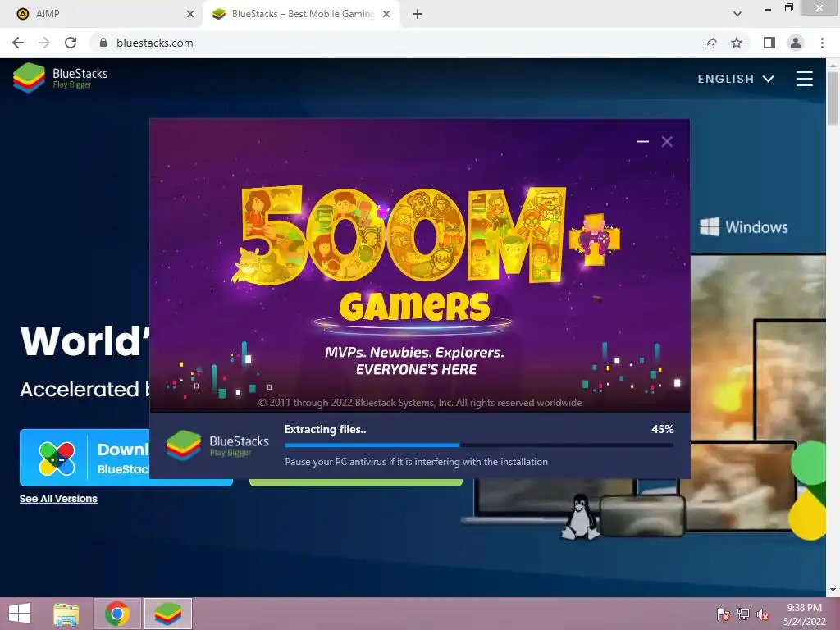Click the installer progress bar
This screenshot has height=630, width=840.
point(479,445)
